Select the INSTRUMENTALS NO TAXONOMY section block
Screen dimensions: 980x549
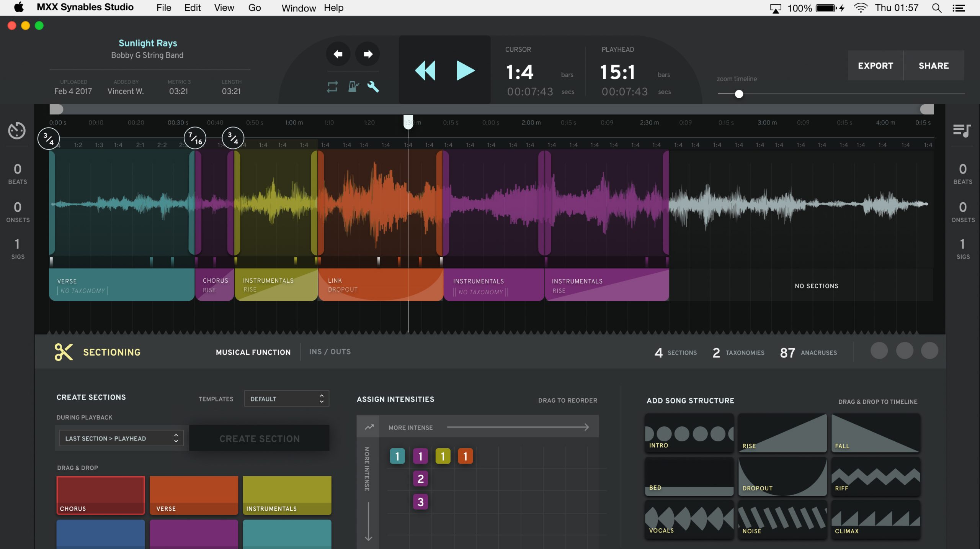tap(494, 285)
